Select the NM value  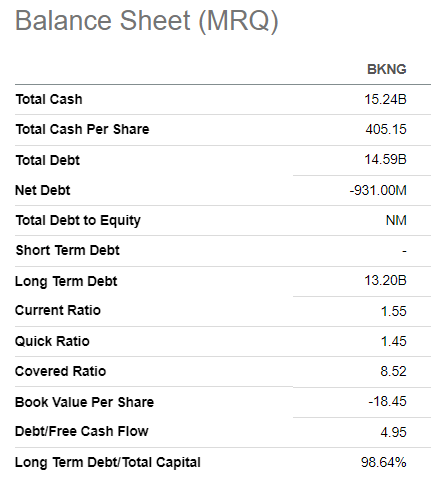coord(396,220)
